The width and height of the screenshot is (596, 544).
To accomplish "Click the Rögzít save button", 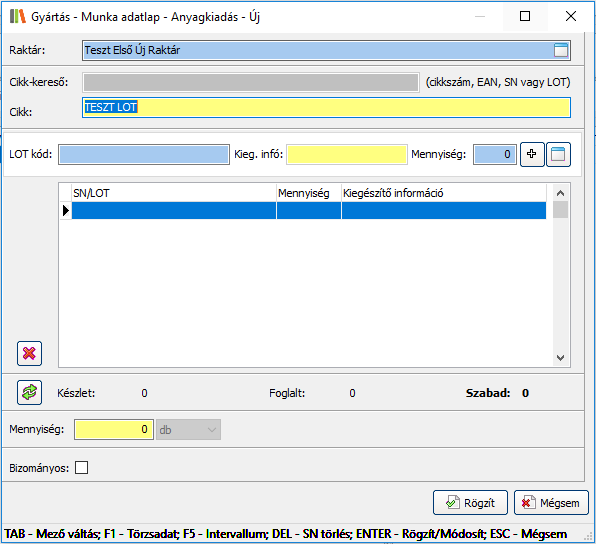I will tap(470, 503).
